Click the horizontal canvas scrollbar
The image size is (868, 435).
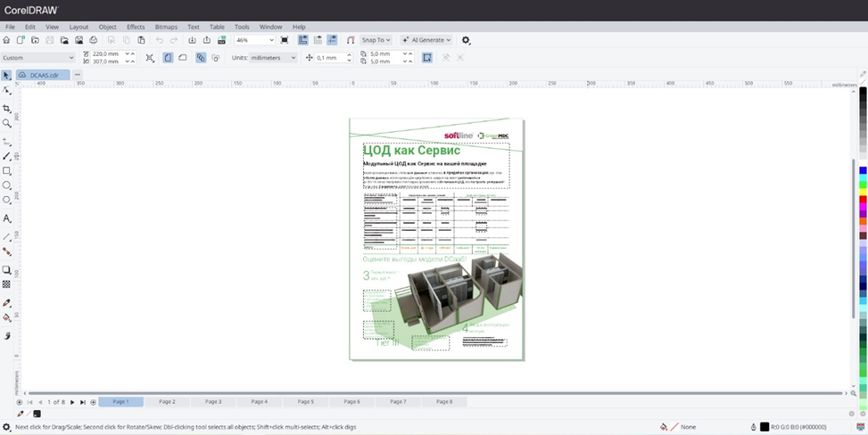click(434, 393)
